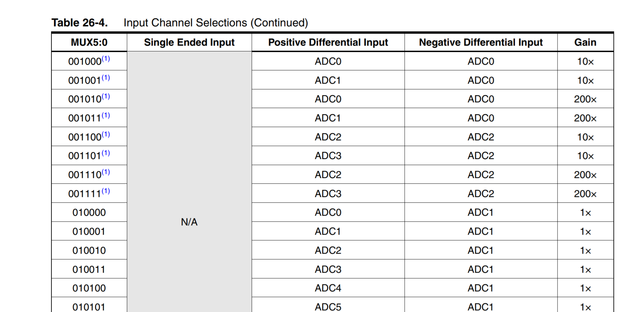Click the Table 26-4. caption label
Screen dimensions: 644x312
79,23
